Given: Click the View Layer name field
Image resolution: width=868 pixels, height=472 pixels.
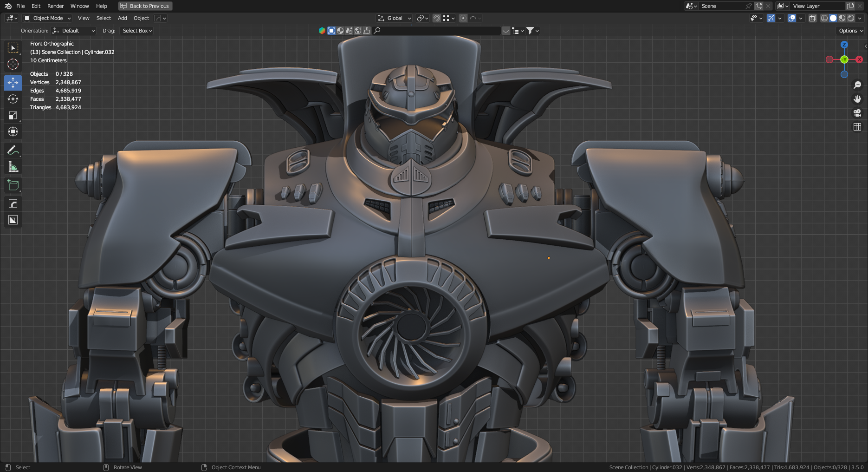Looking at the screenshot, I should point(818,6).
